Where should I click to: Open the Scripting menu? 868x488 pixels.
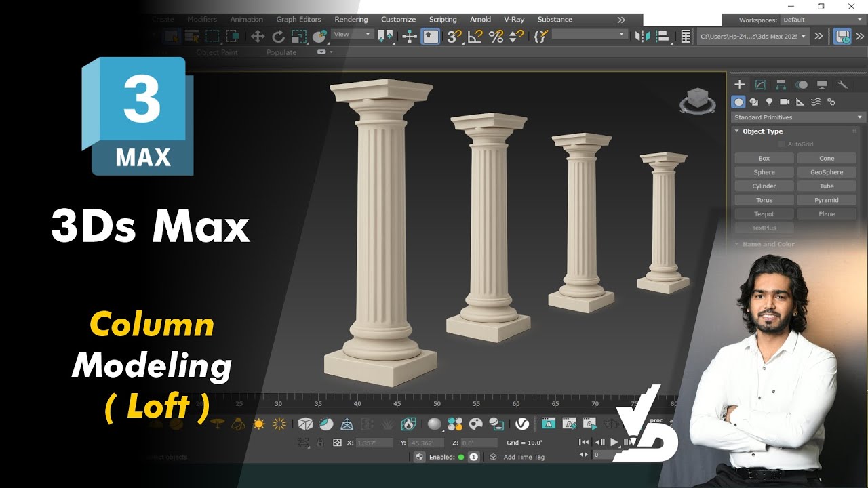point(443,20)
